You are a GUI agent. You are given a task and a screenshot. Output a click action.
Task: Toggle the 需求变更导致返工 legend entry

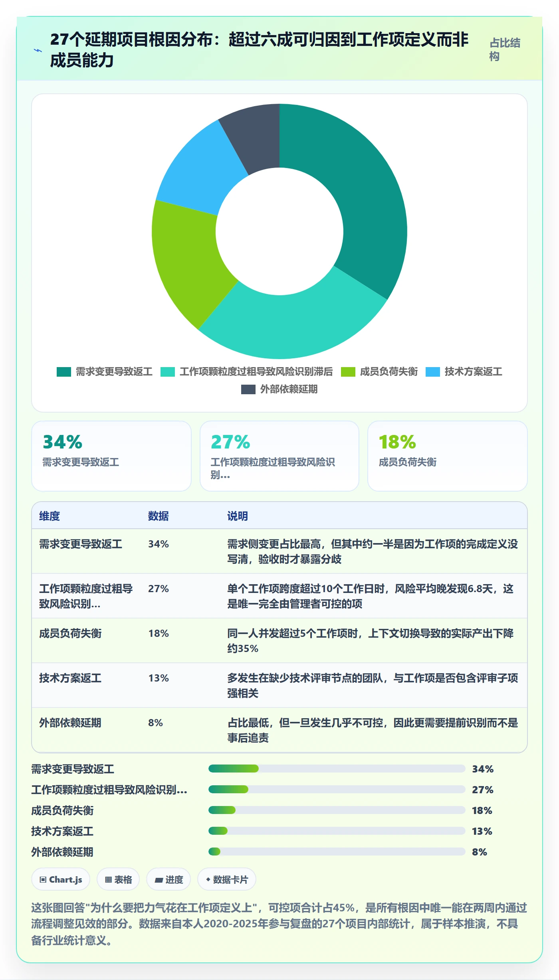[x=105, y=372]
